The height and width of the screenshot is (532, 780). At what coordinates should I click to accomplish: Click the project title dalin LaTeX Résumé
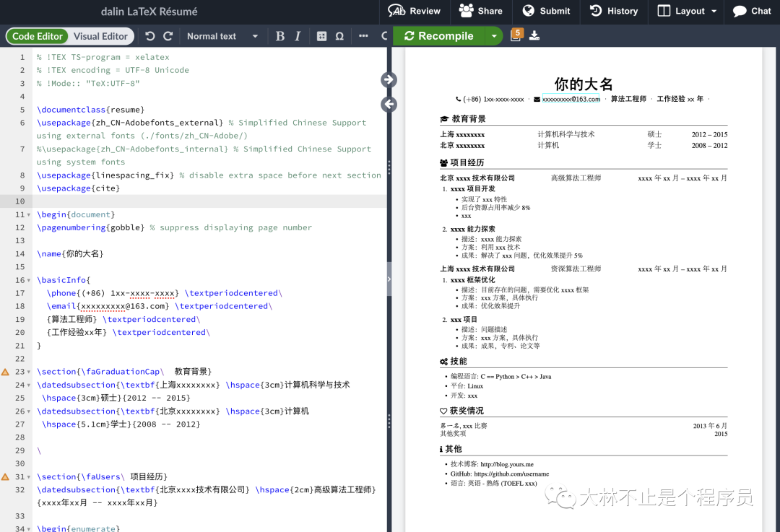tap(149, 12)
